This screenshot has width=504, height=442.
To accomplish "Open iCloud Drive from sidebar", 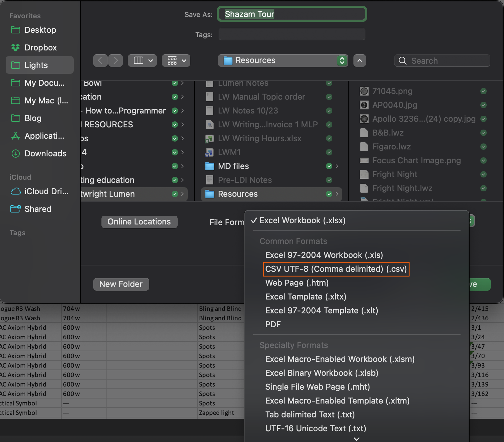I will click(46, 191).
